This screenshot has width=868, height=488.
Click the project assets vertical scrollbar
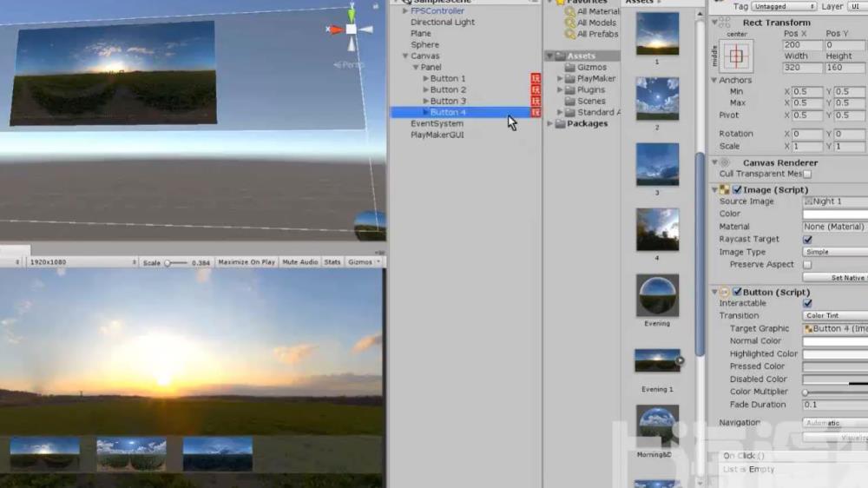coord(700,254)
